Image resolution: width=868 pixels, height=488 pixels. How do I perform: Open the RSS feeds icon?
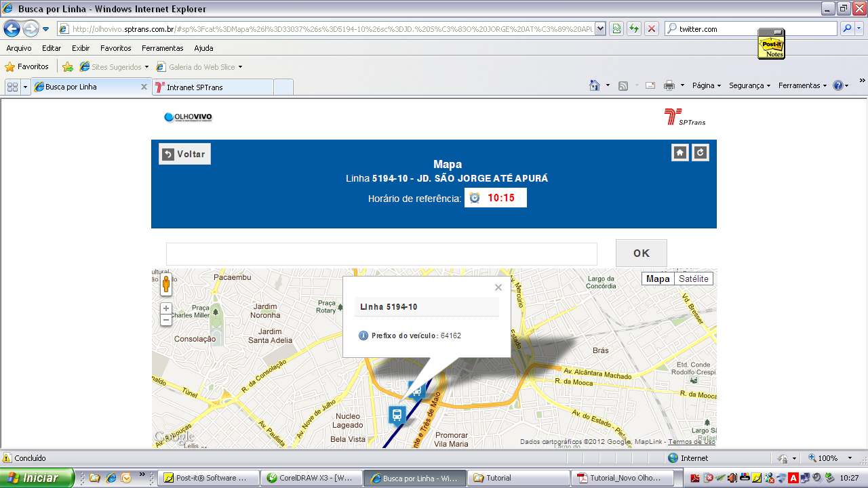pos(623,85)
